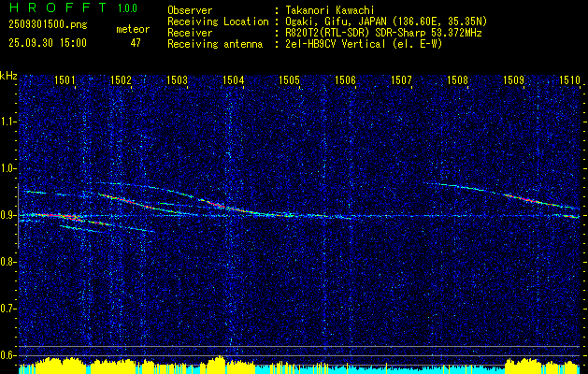
Task: Click receiver info R820T2(RTL-SDR) SDR-Sharp 53.372MHz
Action: (x=383, y=33)
